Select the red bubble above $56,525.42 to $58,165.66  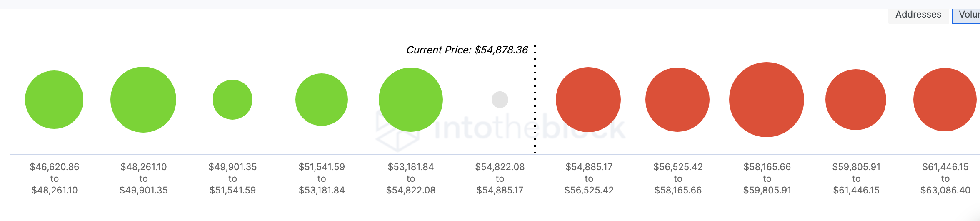tap(677, 100)
